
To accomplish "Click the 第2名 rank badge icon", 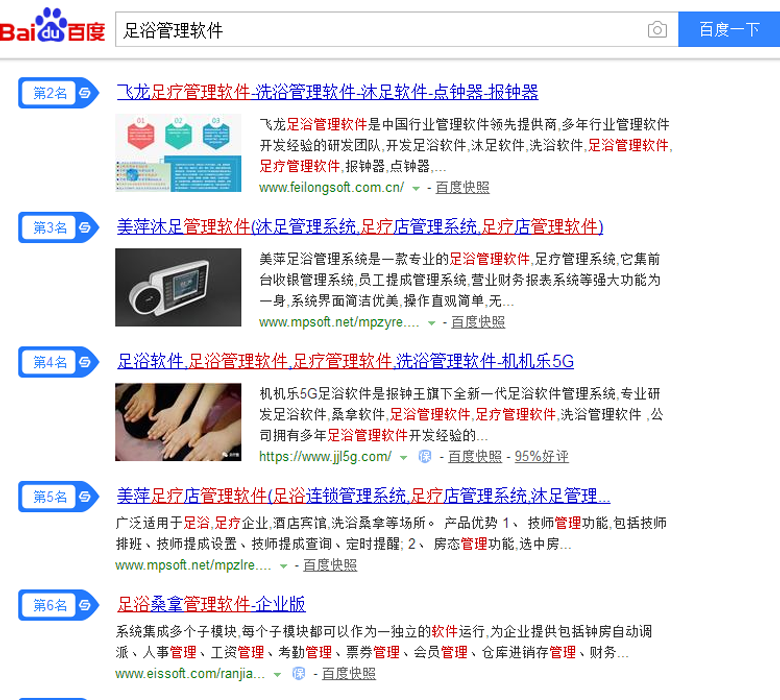I will point(59,93).
